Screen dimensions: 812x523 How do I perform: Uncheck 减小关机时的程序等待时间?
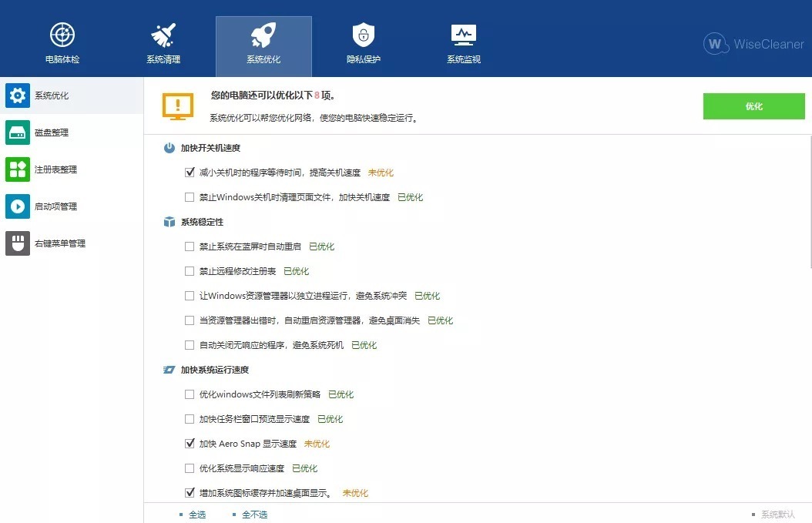coord(190,172)
